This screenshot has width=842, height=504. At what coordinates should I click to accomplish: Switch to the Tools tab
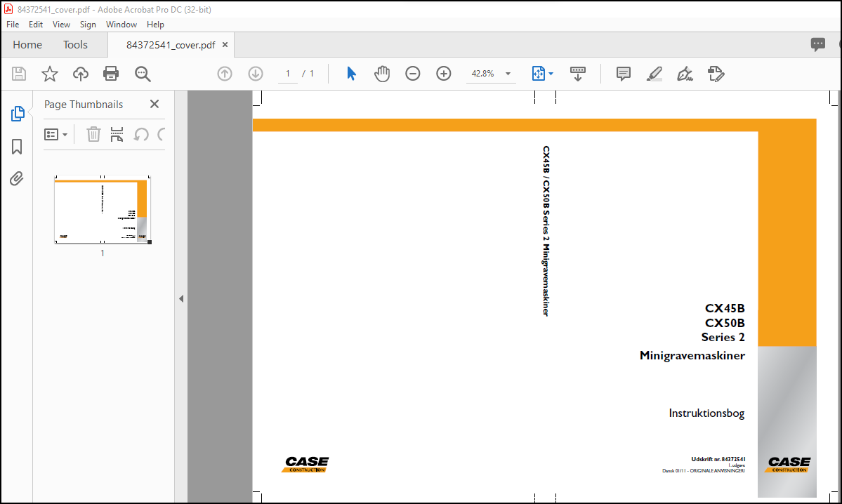tap(75, 44)
